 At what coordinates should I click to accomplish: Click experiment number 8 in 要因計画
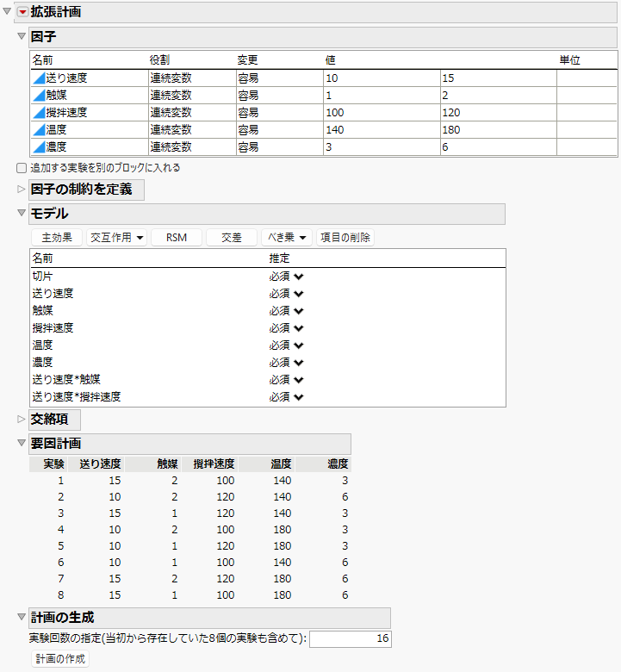(61, 594)
